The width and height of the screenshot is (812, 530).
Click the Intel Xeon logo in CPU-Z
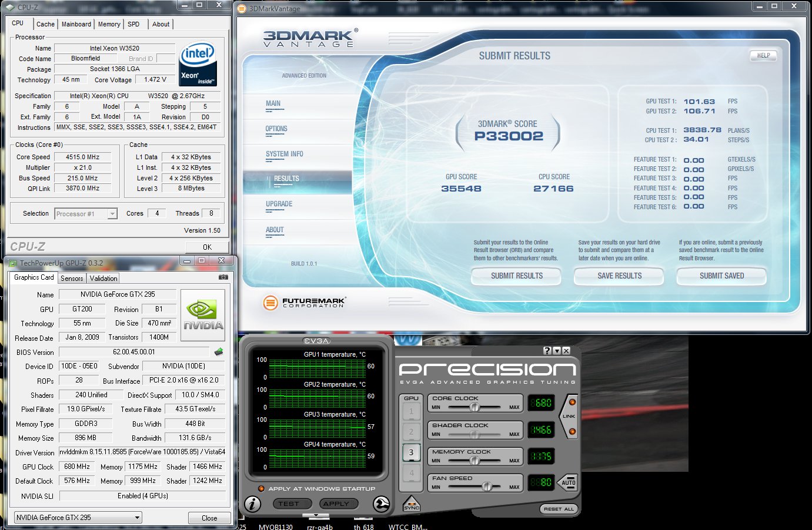[x=198, y=65]
